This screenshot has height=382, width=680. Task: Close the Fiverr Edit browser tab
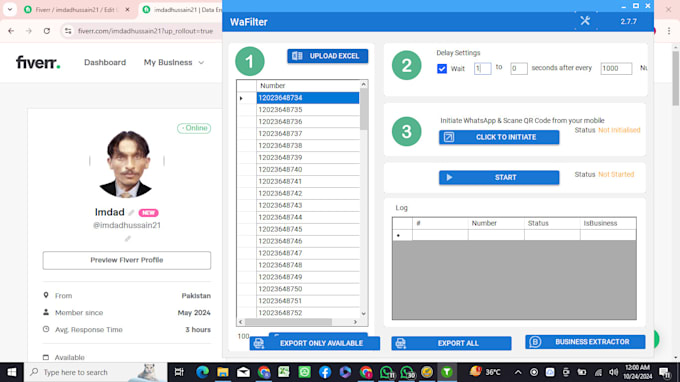(127, 10)
